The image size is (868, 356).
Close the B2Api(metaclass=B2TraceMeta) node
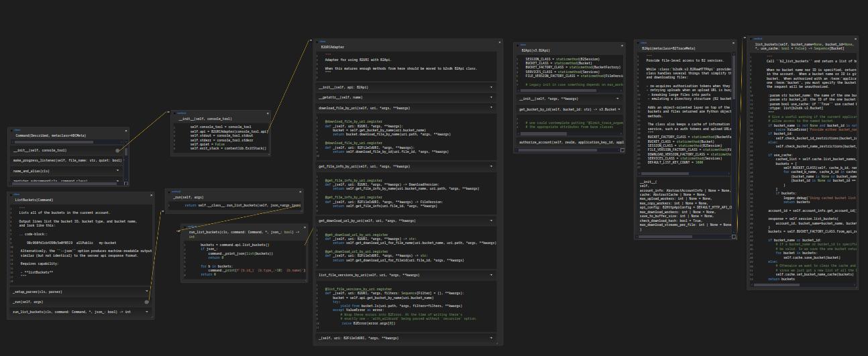[x=735, y=43]
